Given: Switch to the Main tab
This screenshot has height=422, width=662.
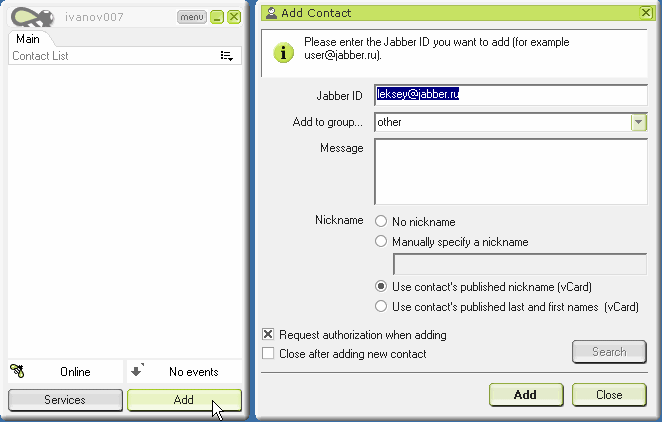Looking at the screenshot, I should pyautogui.click(x=27, y=39).
